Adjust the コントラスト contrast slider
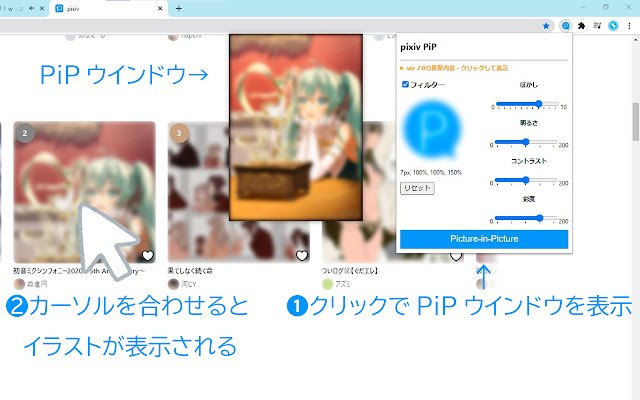 (526, 180)
